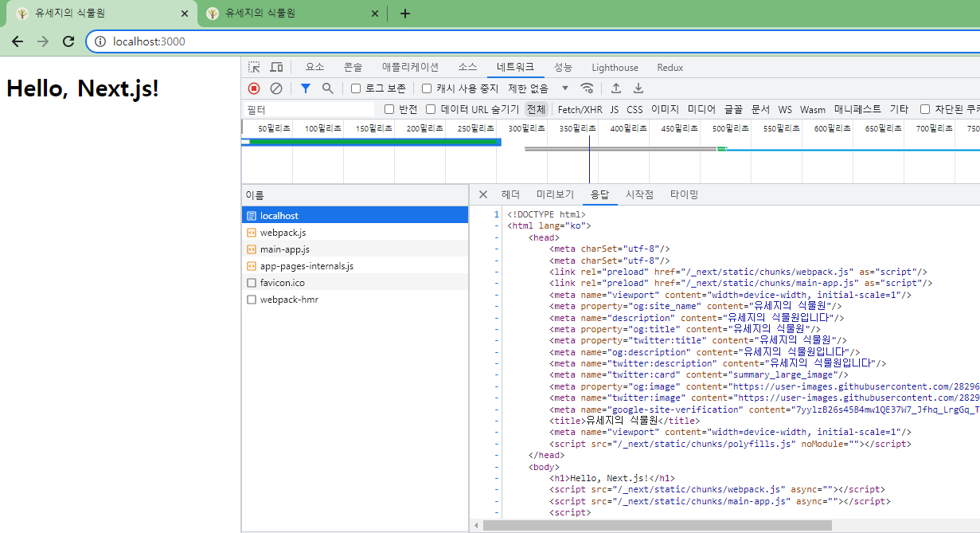Select the main-app.js request row

pos(355,249)
